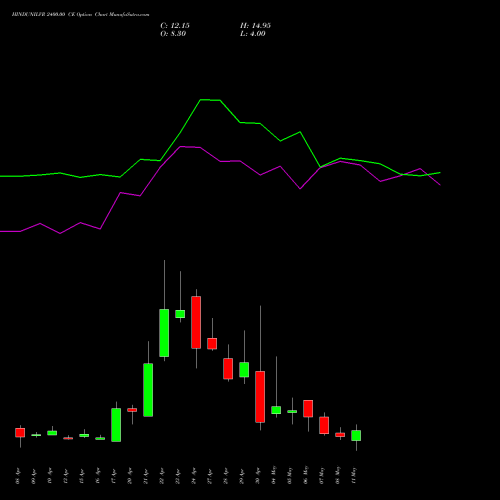
Task: Click the '17 Apr' date axis label
Action: click(x=114, y=476)
